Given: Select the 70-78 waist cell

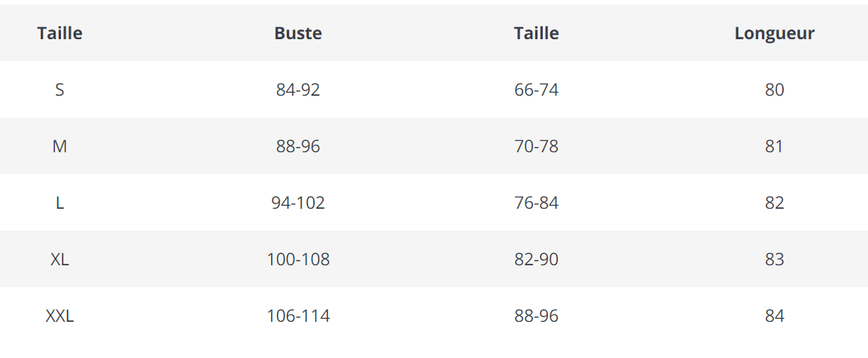Looking at the screenshot, I should click(x=536, y=146).
